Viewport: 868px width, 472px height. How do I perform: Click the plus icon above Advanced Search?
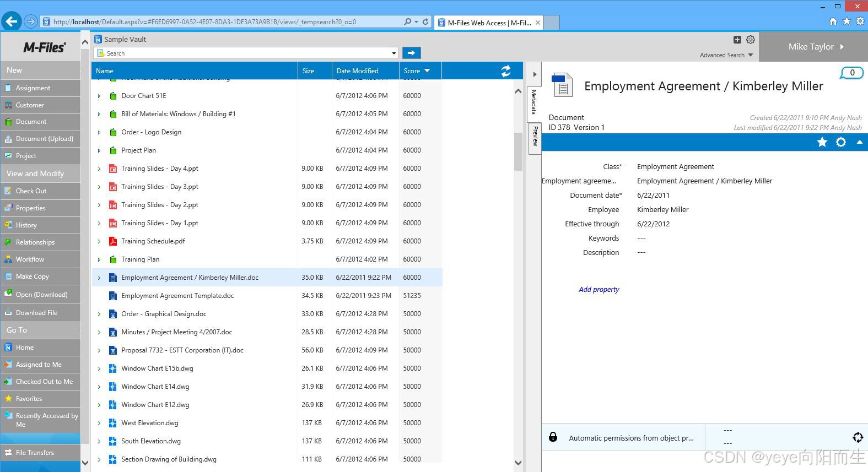tap(737, 40)
